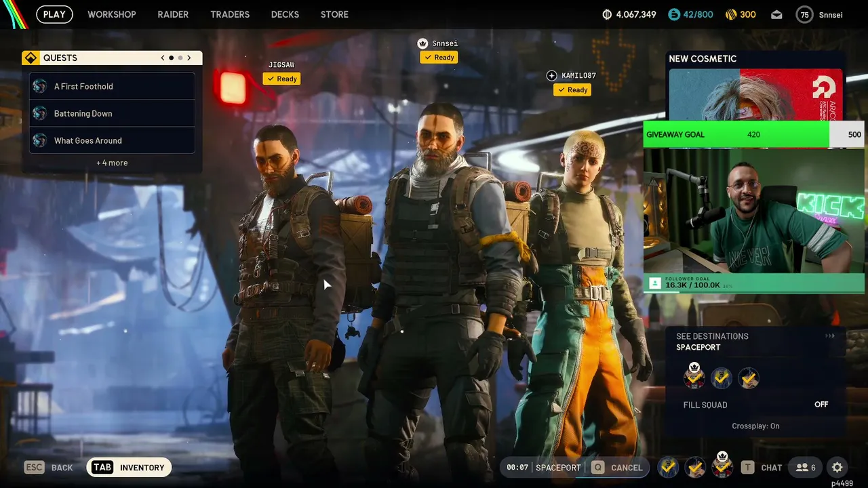Image resolution: width=868 pixels, height=488 pixels.
Task: Visit the STORE tab
Action: point(334,14)
